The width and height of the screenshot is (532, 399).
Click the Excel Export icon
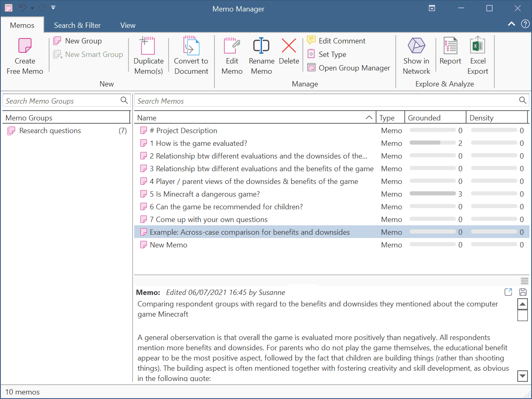(x=478, y=45)
